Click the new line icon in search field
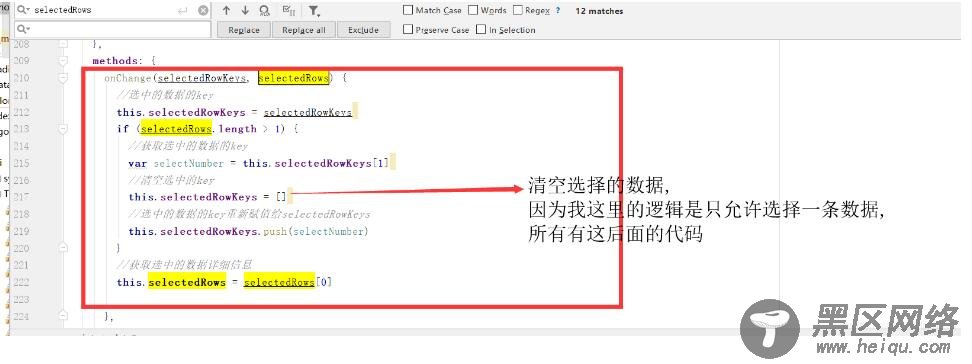Viewport: 972px width, 364px height. pos(182,11)
